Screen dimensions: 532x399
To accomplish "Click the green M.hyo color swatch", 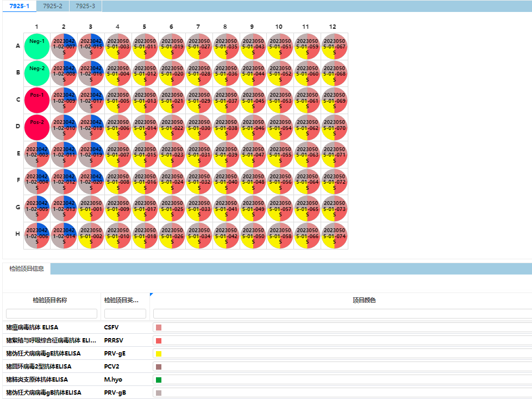I will point(159,379).
